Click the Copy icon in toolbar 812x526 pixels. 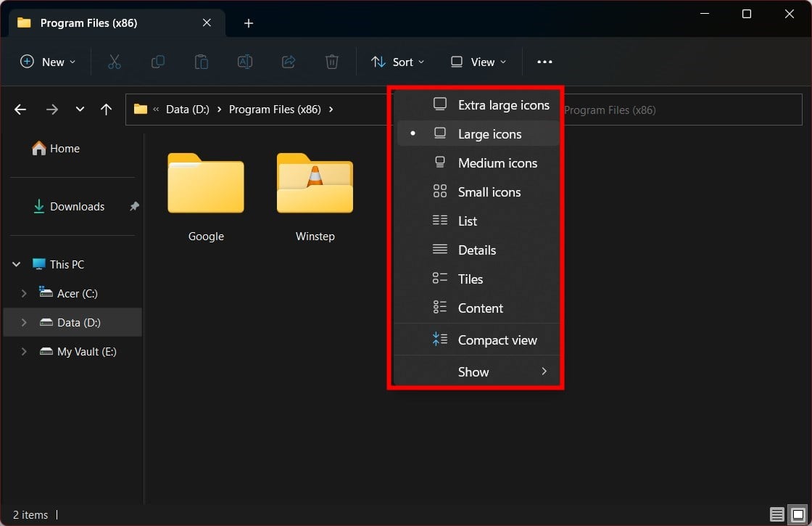tap(158, 62)
